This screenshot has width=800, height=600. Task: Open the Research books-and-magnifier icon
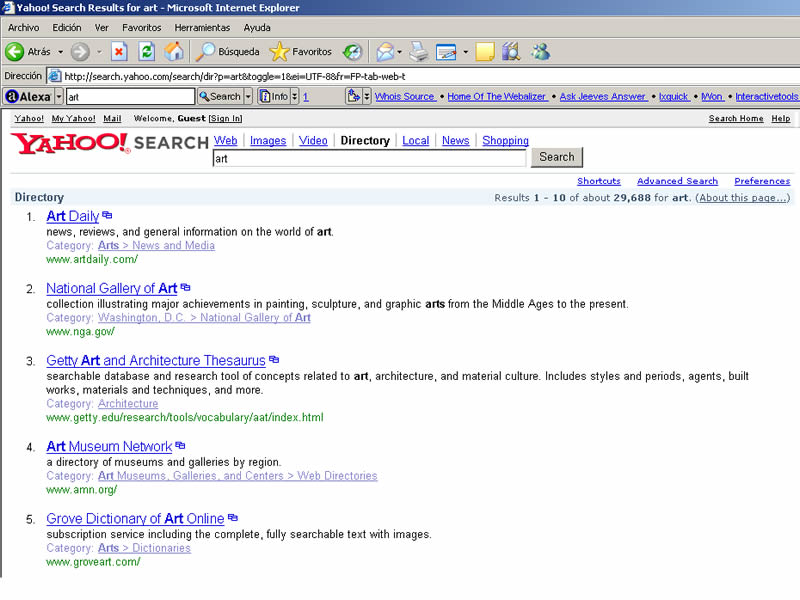coord(511,52)
